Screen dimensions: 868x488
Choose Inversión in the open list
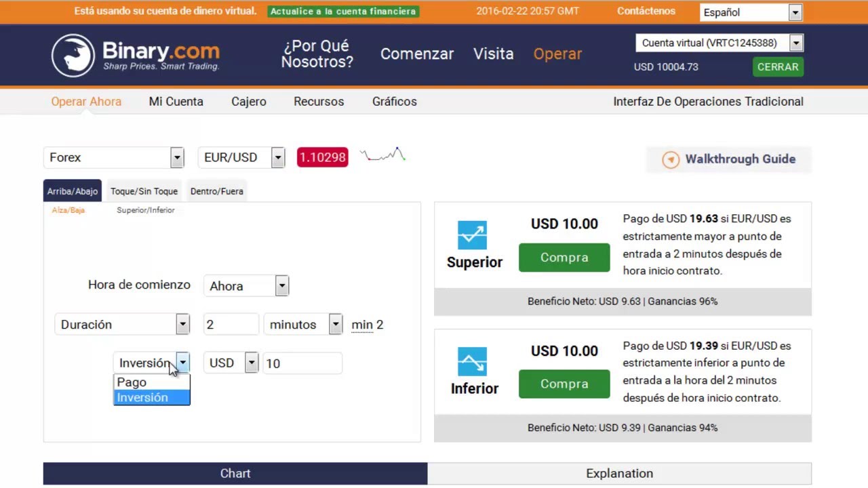coord(152,398)
